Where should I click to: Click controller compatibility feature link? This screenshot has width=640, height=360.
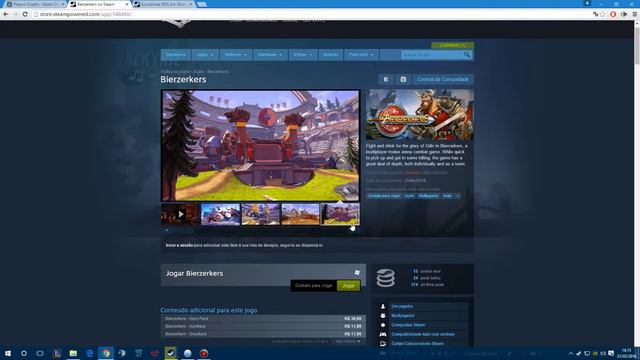pos(423,334)
